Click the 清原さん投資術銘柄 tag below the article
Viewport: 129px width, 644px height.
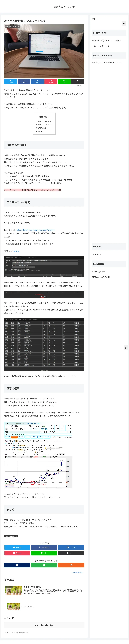click(11, 536)
